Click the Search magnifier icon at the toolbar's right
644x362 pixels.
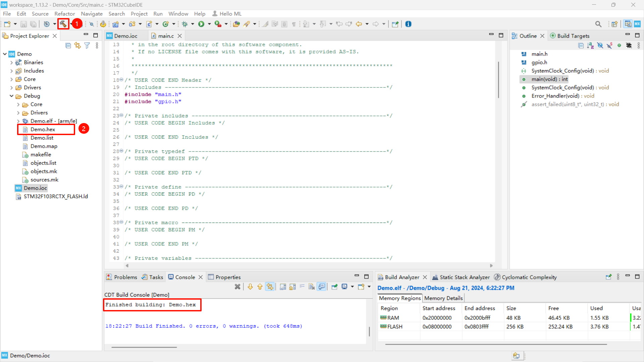click(598, 24)
